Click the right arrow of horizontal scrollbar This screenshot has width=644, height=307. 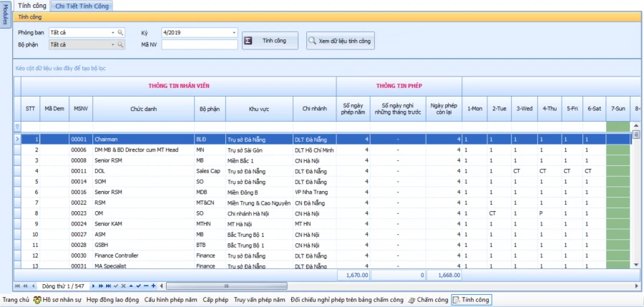click(637, 286)
